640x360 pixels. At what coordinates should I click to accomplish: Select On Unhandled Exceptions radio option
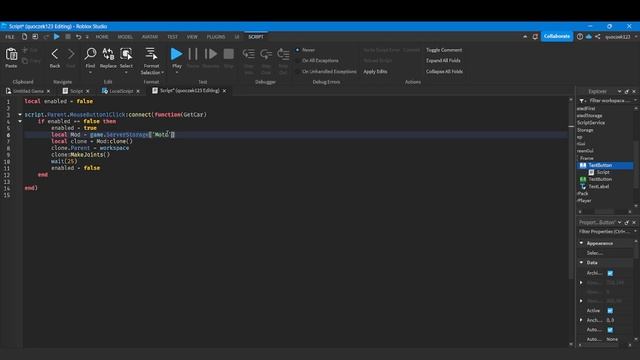(298, 71)
